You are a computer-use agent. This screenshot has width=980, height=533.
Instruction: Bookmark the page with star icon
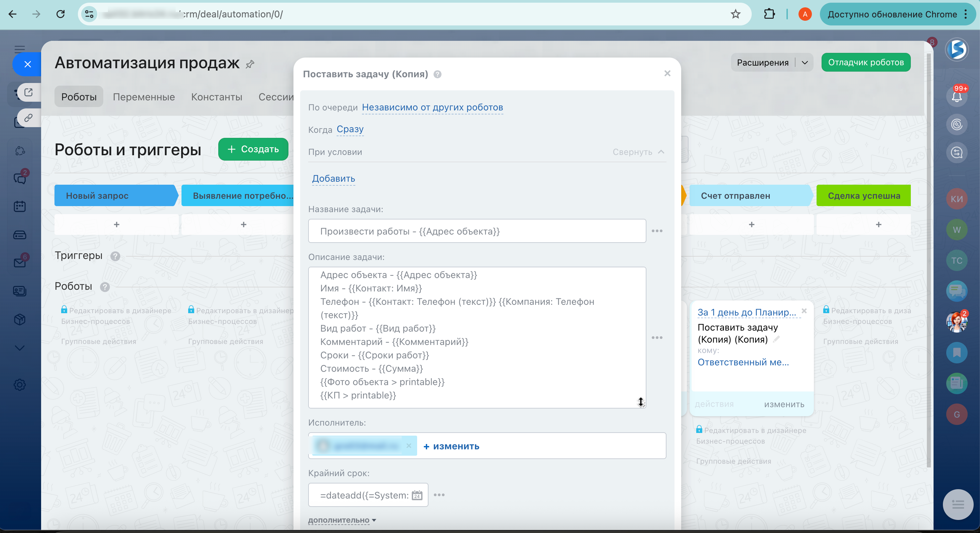pos(735,14)
